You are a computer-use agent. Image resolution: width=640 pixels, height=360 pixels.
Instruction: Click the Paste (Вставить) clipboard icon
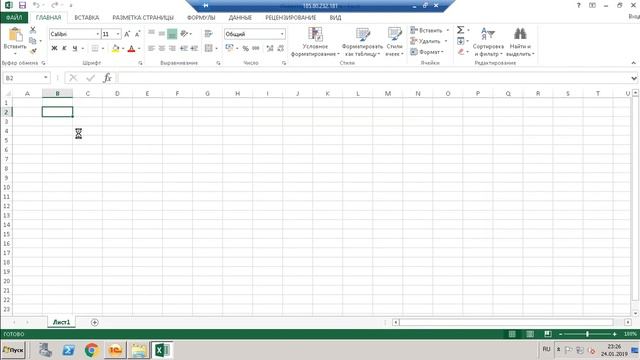point(16,35)
